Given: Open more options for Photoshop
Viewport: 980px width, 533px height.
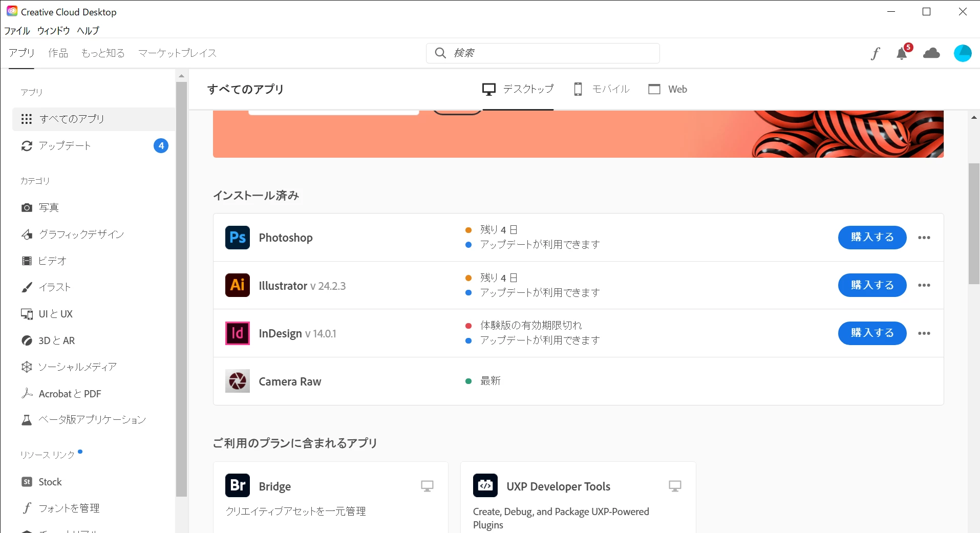Looking at the screenshot, I should 924,238.
